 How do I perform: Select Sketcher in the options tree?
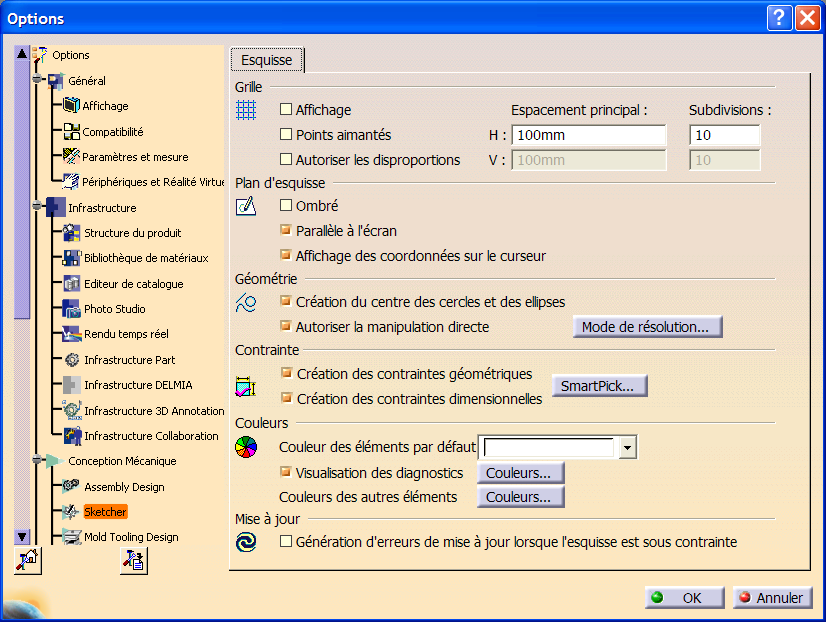(x=105, y=512)
